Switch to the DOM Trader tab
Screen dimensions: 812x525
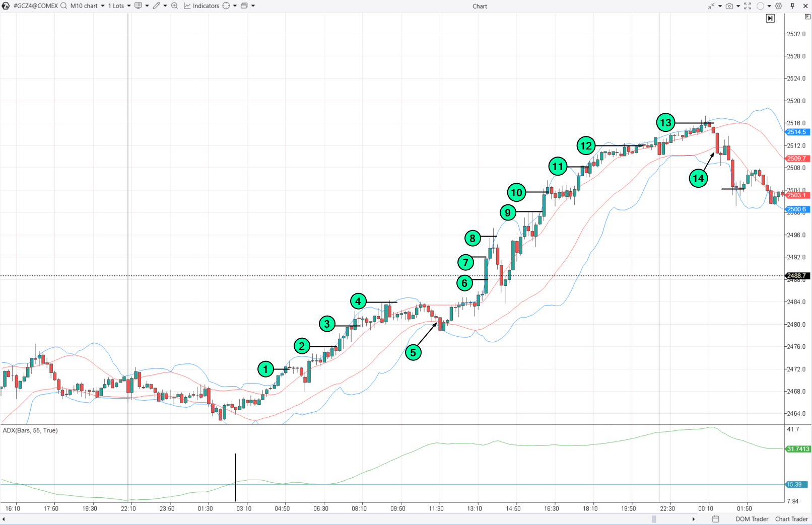tap(752, 519)
